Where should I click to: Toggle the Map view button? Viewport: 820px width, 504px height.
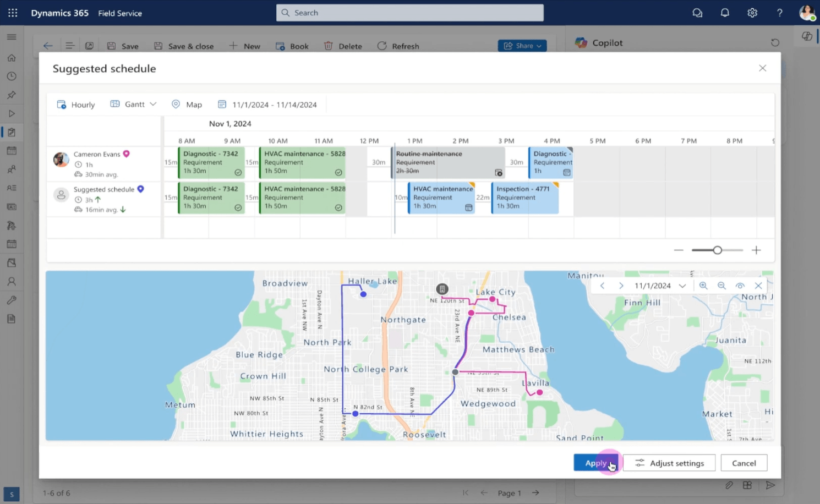[x=187, y=105]
